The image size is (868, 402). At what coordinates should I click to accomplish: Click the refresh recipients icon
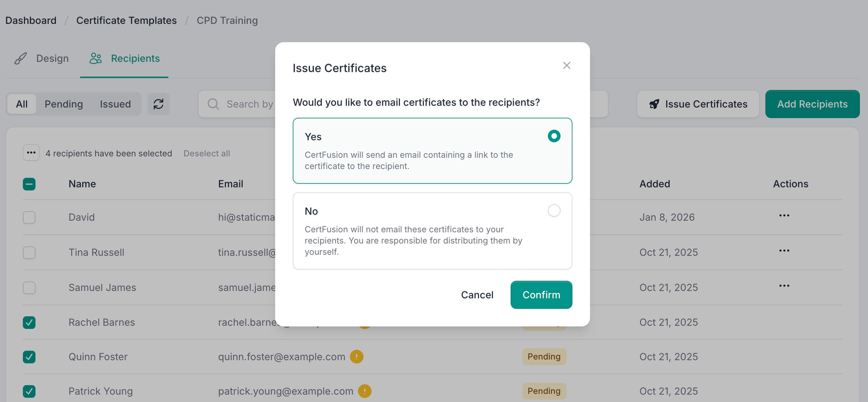158,104
